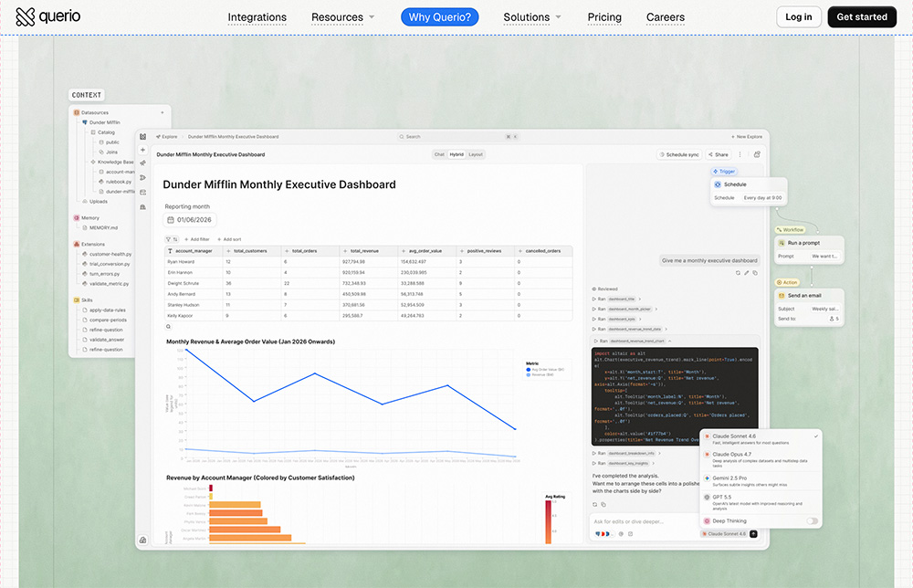The image size is (913, 588).
Task: Click the building icon in the app sidebar
Action: tap(142, 206)
